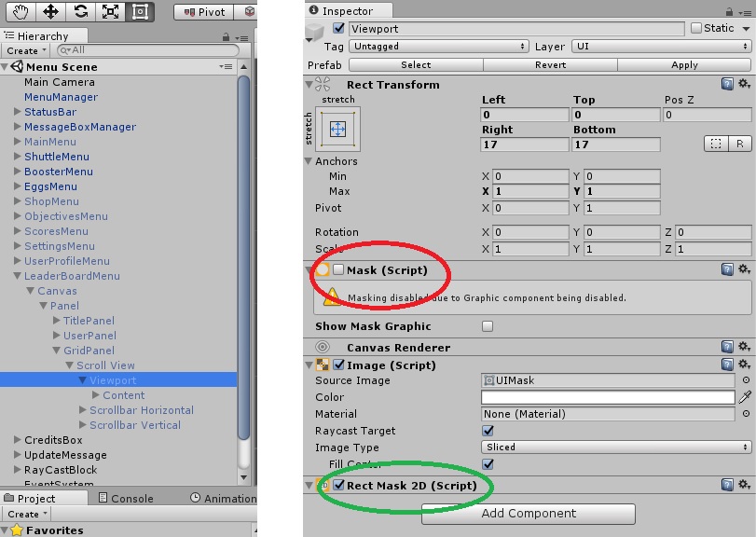Click the Add Component button
The height and width of the screenshot is (537, 756).
(529, 514)
